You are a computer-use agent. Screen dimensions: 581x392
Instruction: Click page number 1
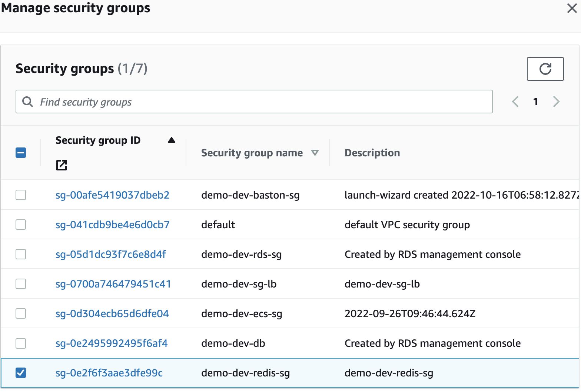coord(535,102)
